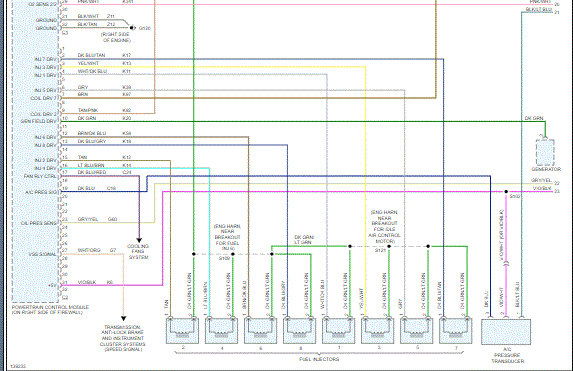The width and height of the screenshot is (573, 371).
Task: Click the 'BLK/LT BLU 21' label at right edge
Action: pos(543,10)
